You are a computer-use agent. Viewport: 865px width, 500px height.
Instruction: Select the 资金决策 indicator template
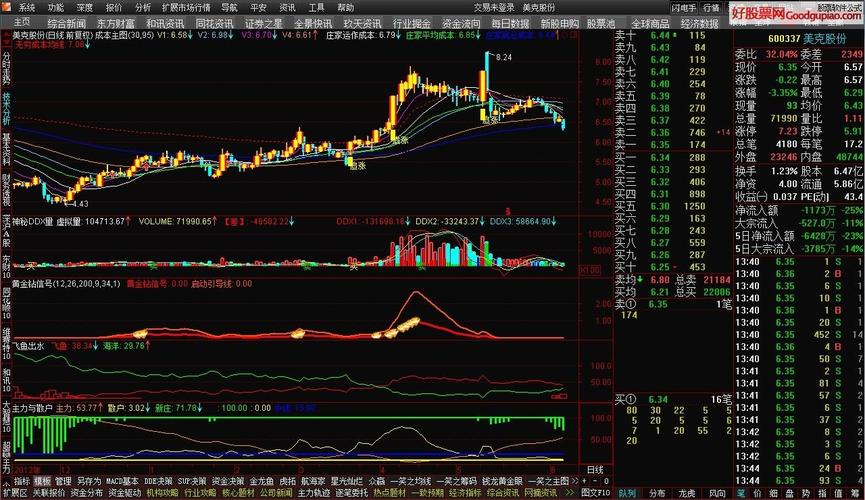228,481
